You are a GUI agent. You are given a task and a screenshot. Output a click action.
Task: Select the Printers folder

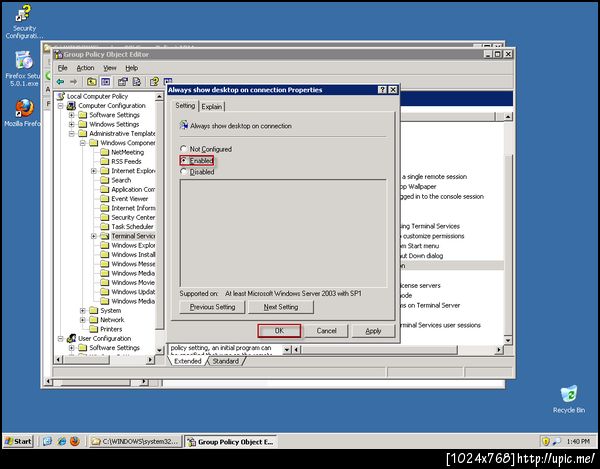111,329
